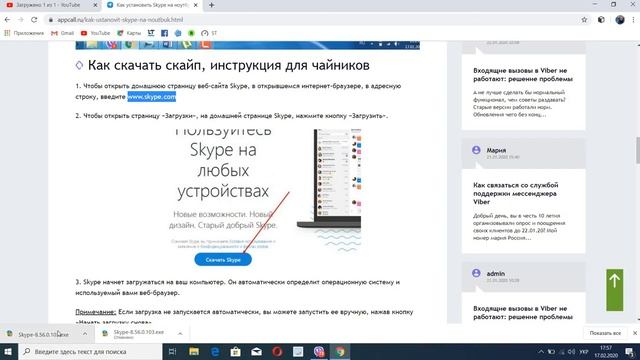This screenshot has width=640, height=360.
Task: Open the Gmail bookmark
Action: pyautogui.click(x=62, y=33)
